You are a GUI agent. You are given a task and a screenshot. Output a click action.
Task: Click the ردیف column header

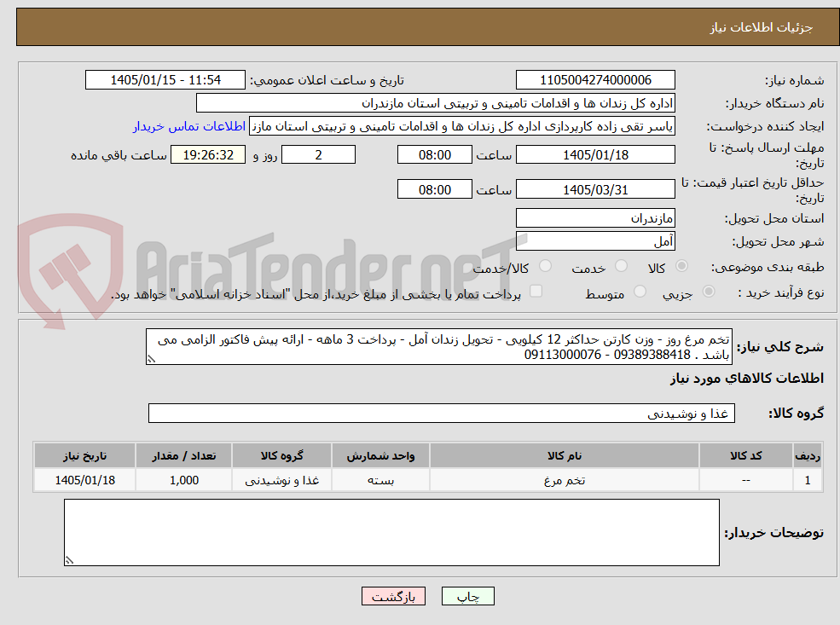[x=808, y=456]
